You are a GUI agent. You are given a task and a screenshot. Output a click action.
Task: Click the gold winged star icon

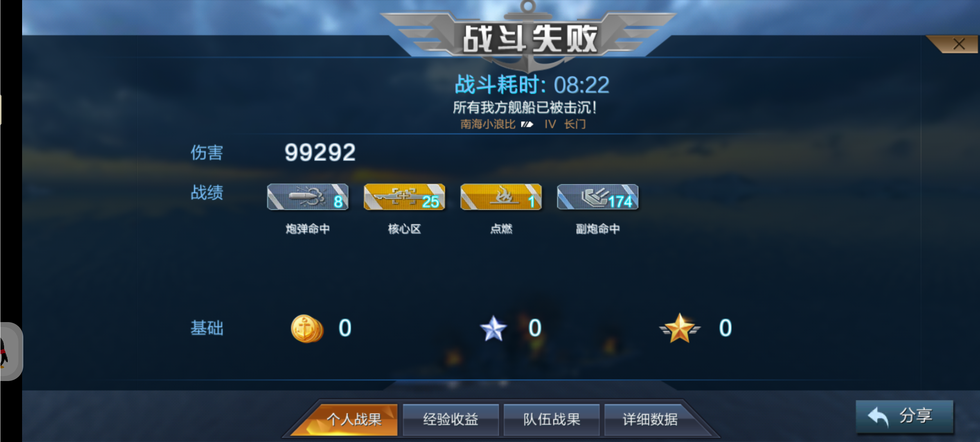click(x=680, y=328)
